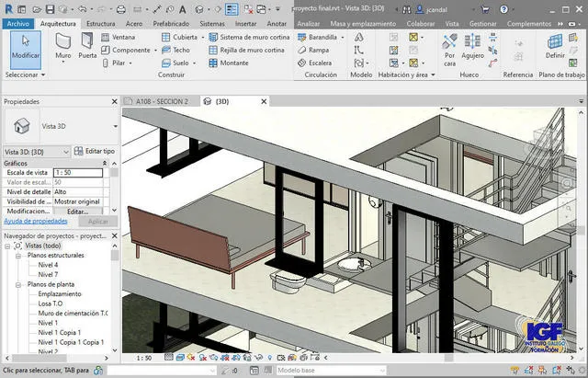Choose the Puerta door tool
This screenshot has width=588, height=378.
[x=87, y=46]
